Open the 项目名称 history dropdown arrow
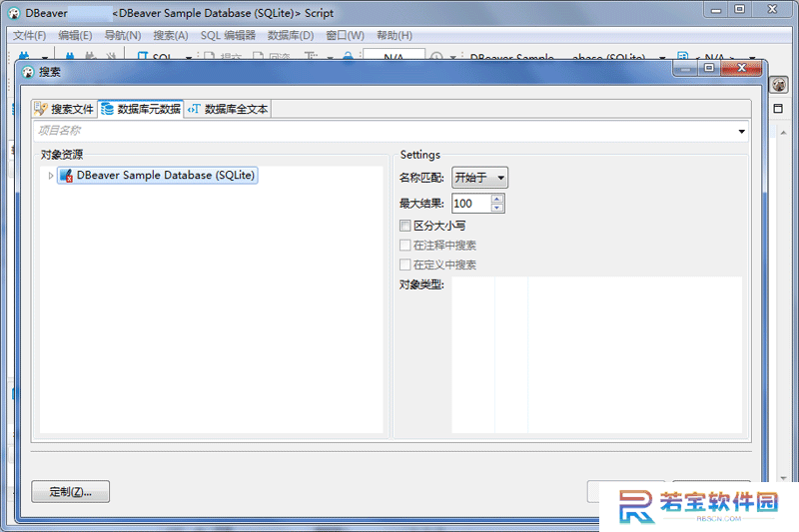 (741, 132)
